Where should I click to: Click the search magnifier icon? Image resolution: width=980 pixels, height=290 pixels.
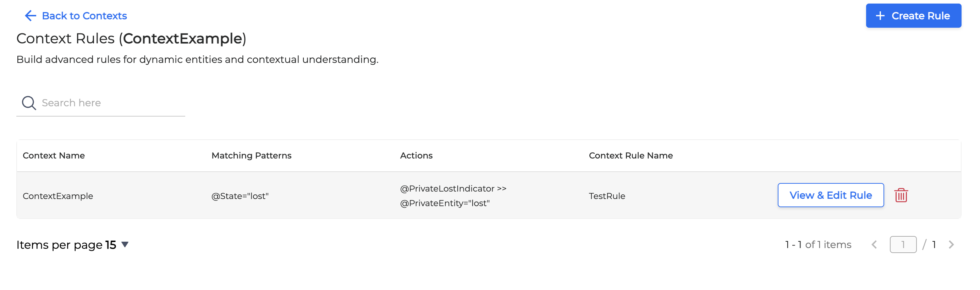point(29,103)
